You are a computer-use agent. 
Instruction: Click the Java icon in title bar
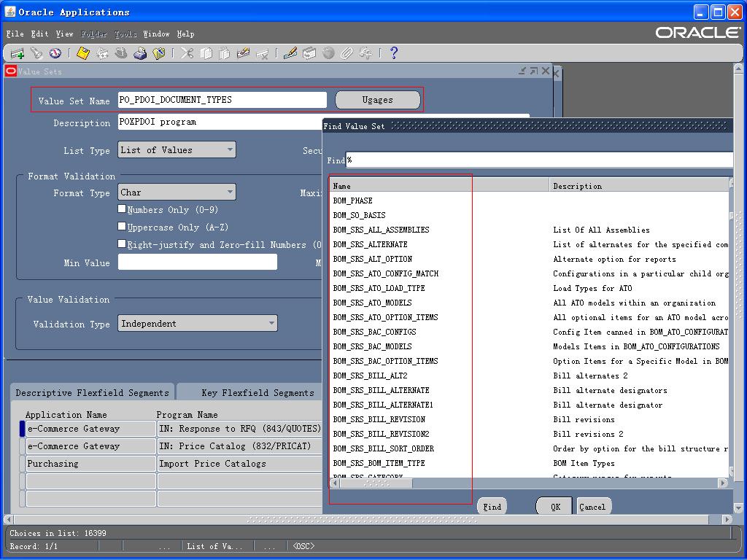pyautogui.click(x=10, y=12)
